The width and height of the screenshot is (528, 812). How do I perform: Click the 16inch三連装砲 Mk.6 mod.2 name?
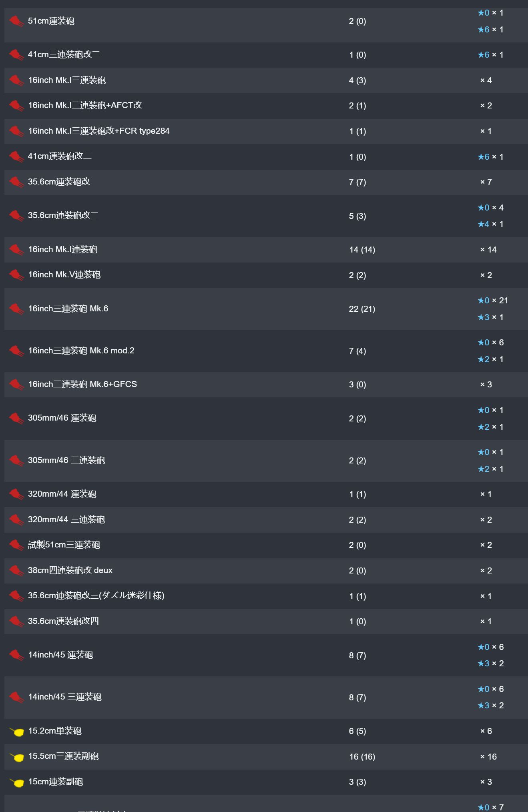81,351
